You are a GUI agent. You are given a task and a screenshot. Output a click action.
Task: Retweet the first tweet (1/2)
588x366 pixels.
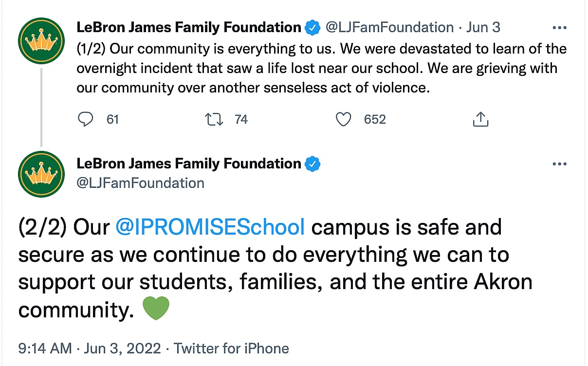pyautogui.click(x=215, y=119)
